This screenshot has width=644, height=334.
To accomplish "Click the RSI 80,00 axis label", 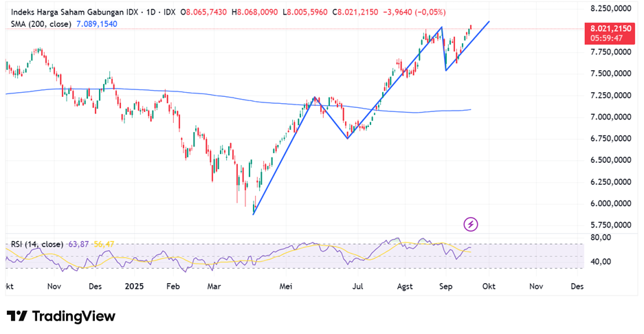I will point(601,237).
